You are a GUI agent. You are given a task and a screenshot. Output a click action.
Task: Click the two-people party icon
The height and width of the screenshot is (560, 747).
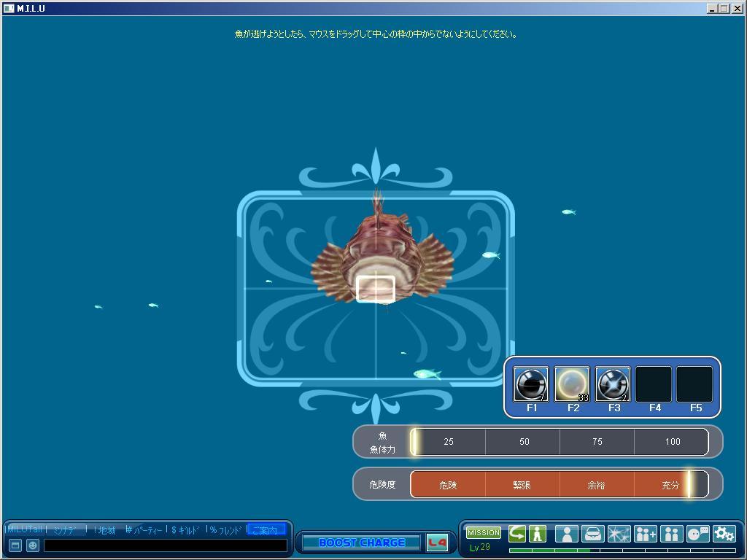coord(671,534)
